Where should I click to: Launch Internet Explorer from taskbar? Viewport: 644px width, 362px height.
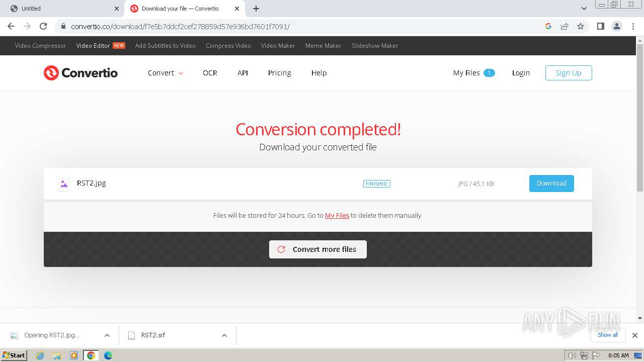coord(40,355)
